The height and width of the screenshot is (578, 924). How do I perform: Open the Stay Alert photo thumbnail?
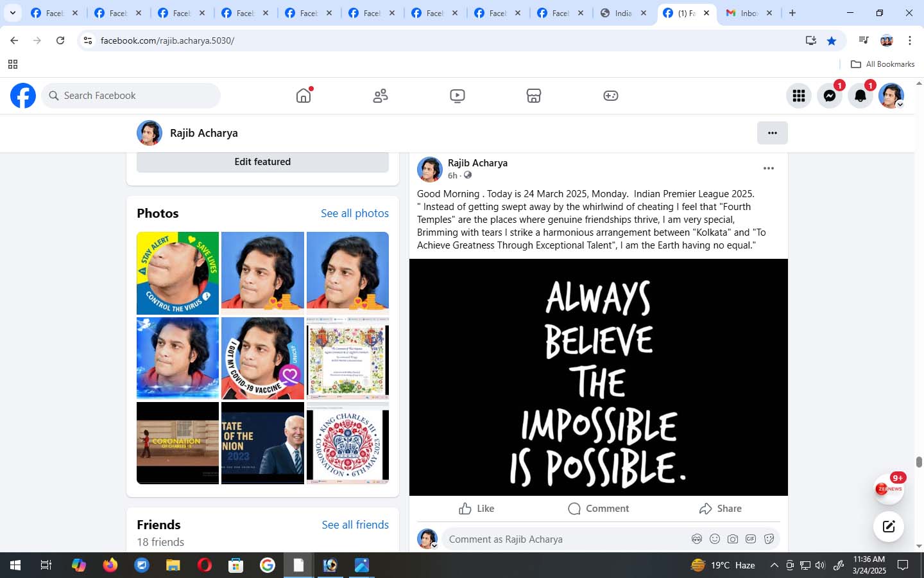point(178,273)
